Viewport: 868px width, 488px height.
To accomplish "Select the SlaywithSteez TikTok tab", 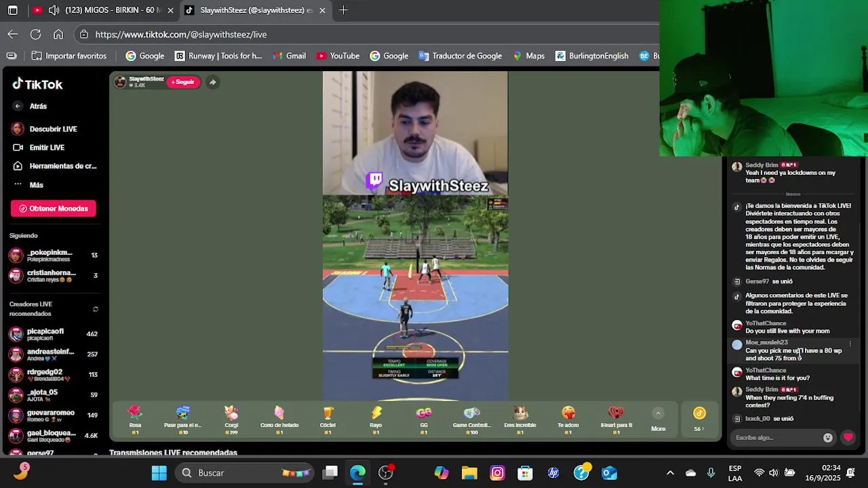I will [x=250, y=10].
